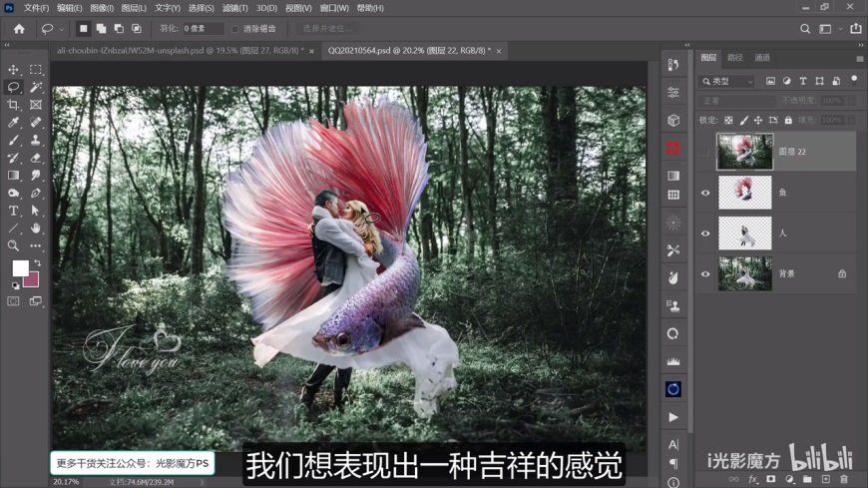Image resolution: width=868 pixels, height=488 pixels.
Task: Hide the 背景 layer
Action: point(705,274)
